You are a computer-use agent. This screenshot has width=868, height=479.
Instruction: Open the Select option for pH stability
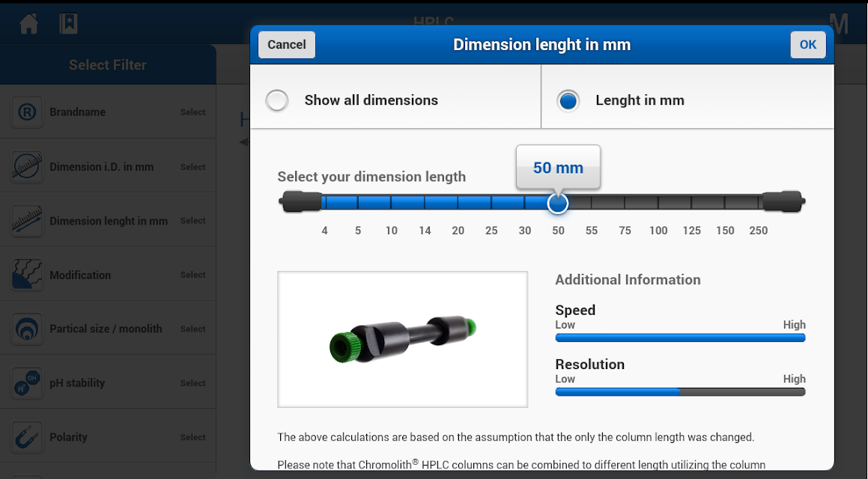point(192,383)
